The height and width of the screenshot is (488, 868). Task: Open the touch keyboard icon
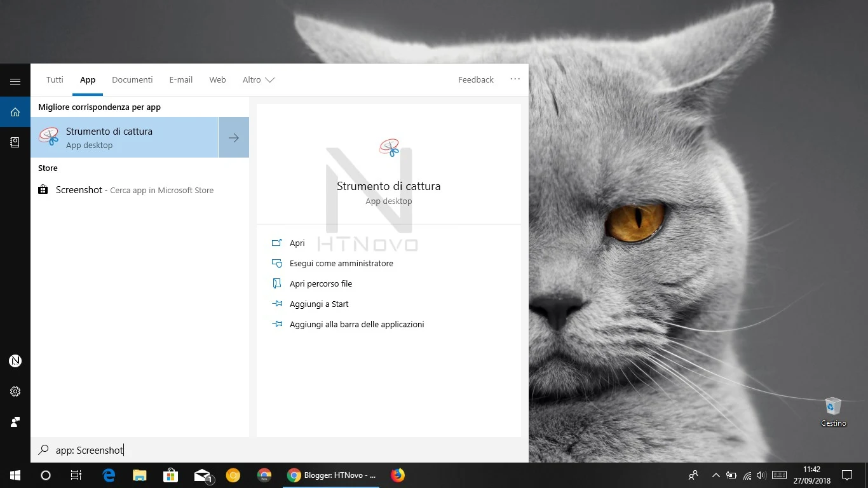pyautogui.click(x=779, y=475)
